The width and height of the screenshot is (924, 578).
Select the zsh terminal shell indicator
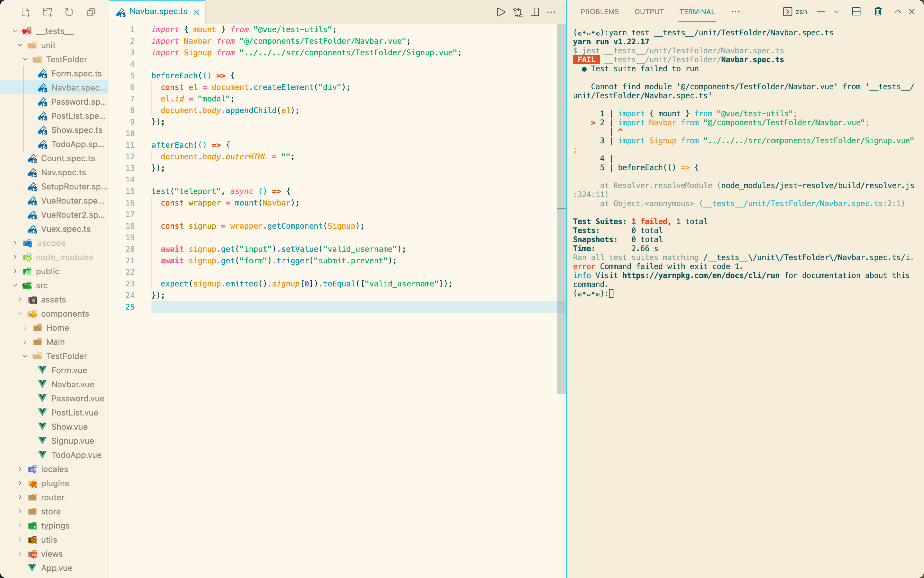pos(795,12)
